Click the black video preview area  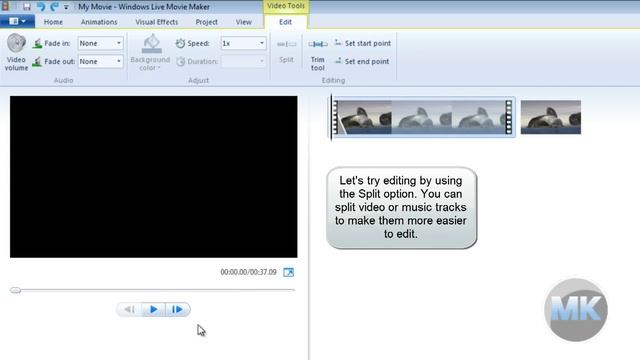(x=153, y=177)
